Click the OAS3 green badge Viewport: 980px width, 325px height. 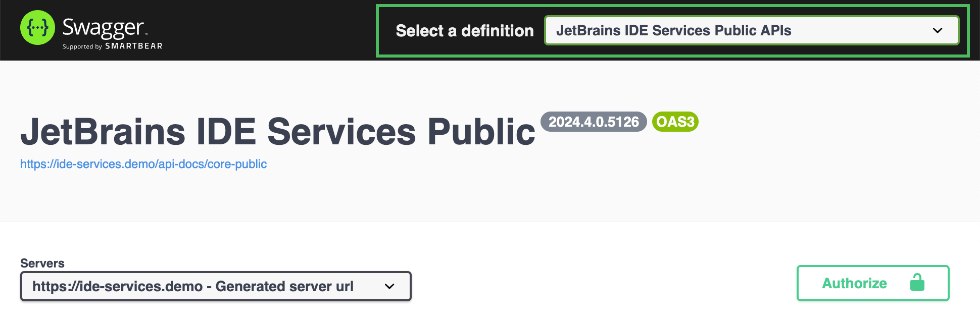pyautogui.click(x=675, y=122)
